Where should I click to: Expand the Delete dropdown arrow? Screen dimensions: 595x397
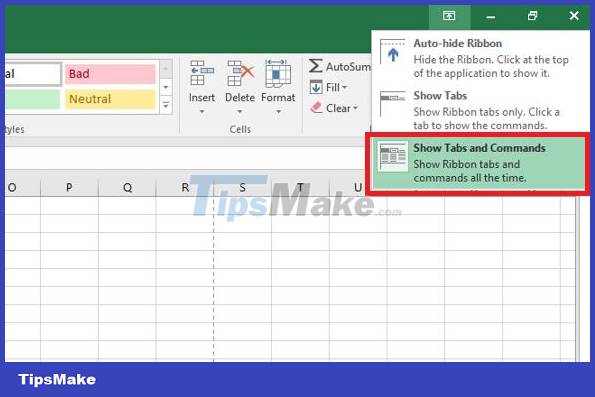pyautogui.click(x=240, y=112)
